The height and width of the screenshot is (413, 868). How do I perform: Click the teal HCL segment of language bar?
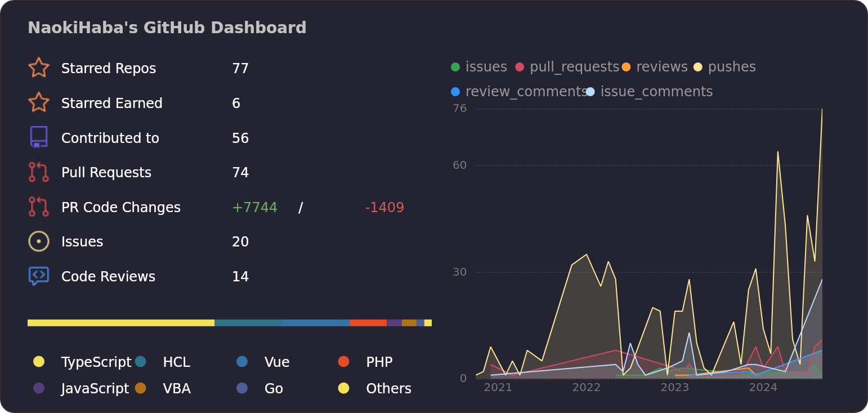(248, 323)
